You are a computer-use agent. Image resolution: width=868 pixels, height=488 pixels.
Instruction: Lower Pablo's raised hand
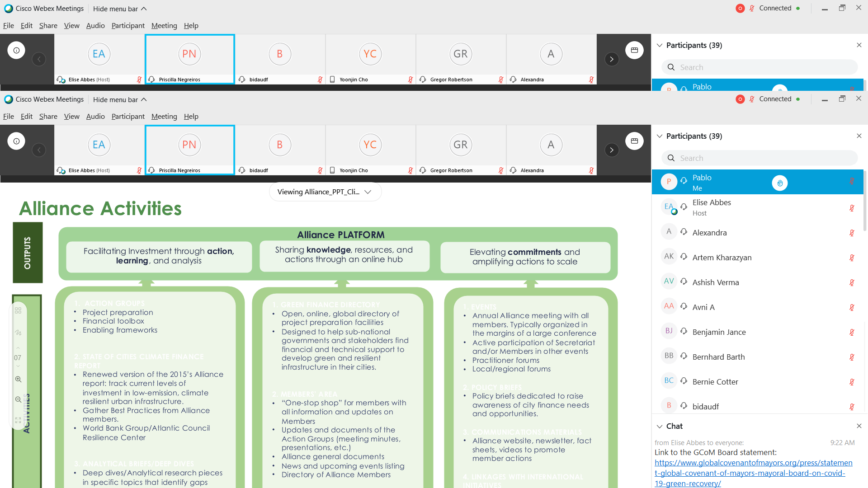780,183
